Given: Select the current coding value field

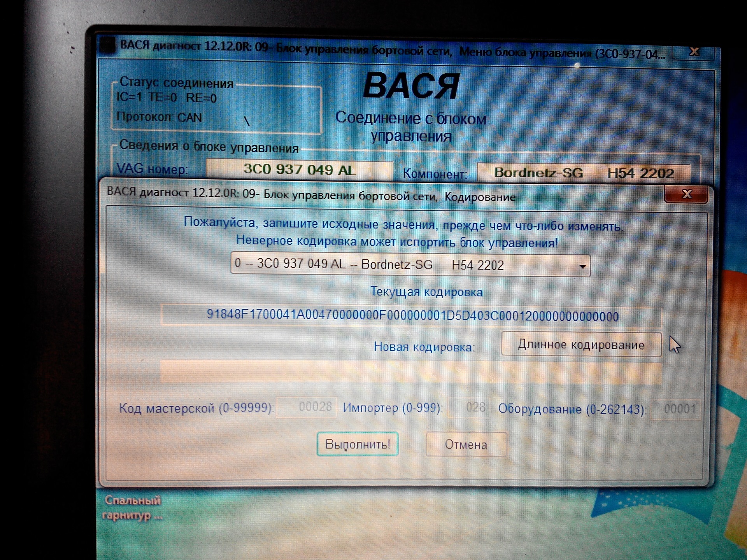Looking at the screenshot, I should click(x=412, y=316).
